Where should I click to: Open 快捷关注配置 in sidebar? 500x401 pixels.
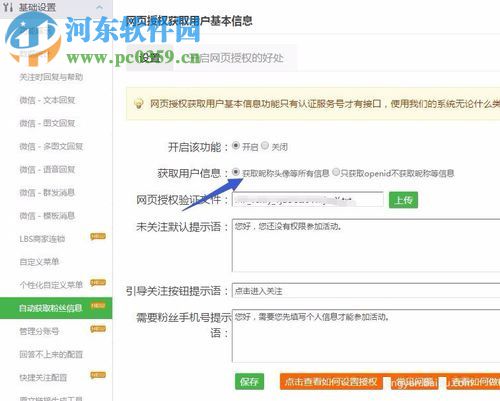click(43, 377)
